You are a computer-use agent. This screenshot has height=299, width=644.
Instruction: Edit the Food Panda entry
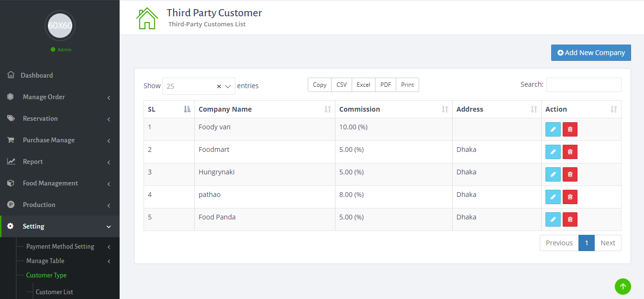[553, 219]
